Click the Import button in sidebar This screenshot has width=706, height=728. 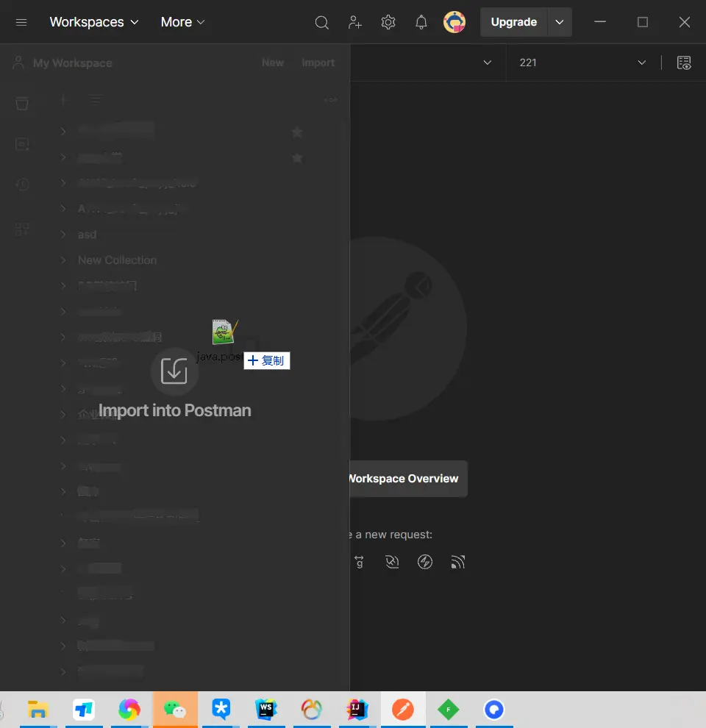pos(318,63)
